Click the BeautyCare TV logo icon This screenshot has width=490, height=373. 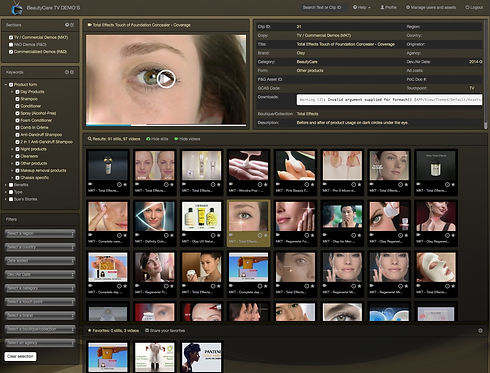click(17, 8)
